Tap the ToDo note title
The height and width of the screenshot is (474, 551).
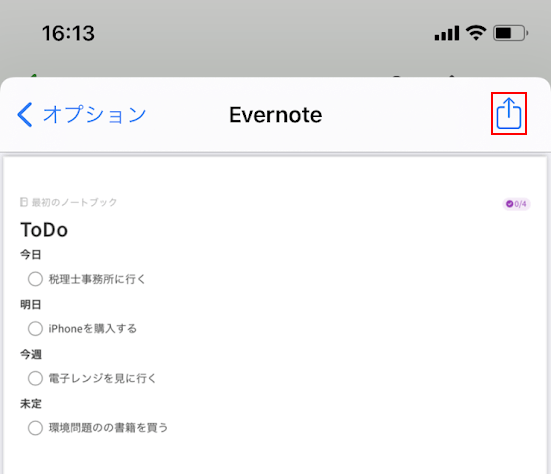(x=44, y=230)
